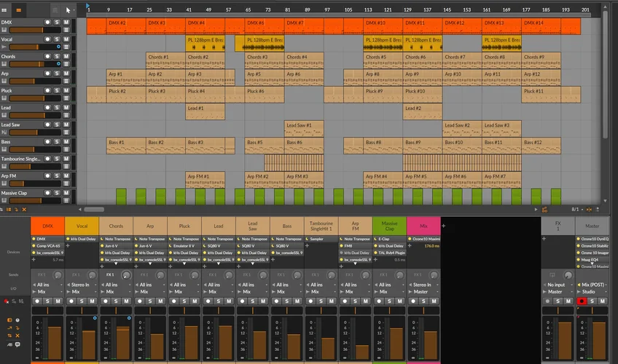Image resolution: width=618 pixels, height=364 pixels.
Task: Click the Arp track's instrument keyboard icon
Action: pyautogui.click(x=4, y=82)
